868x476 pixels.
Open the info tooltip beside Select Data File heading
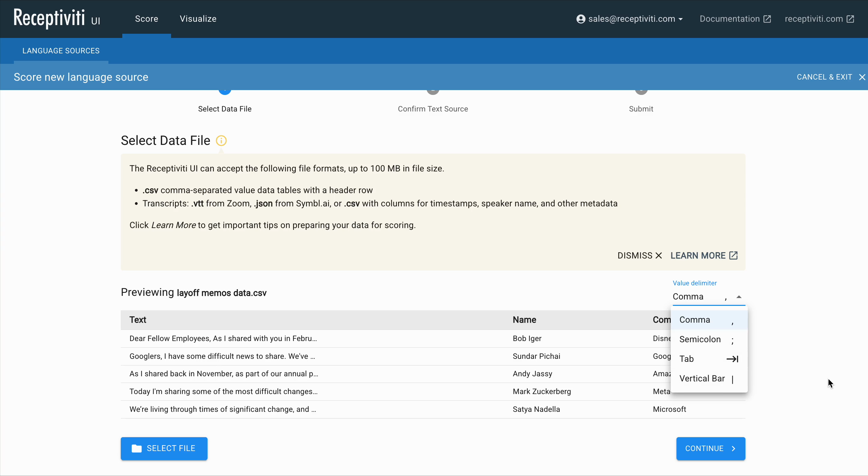(x=221, y=140)
